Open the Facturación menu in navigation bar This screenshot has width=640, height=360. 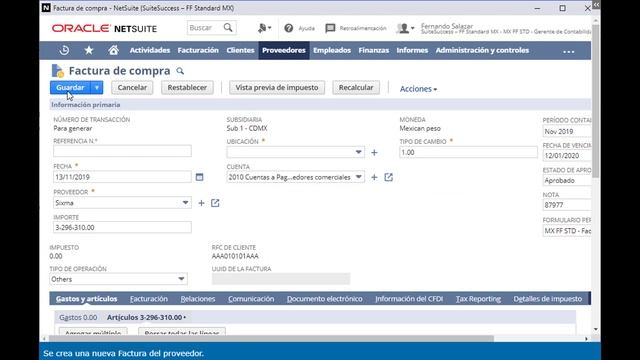pos(198,50)
